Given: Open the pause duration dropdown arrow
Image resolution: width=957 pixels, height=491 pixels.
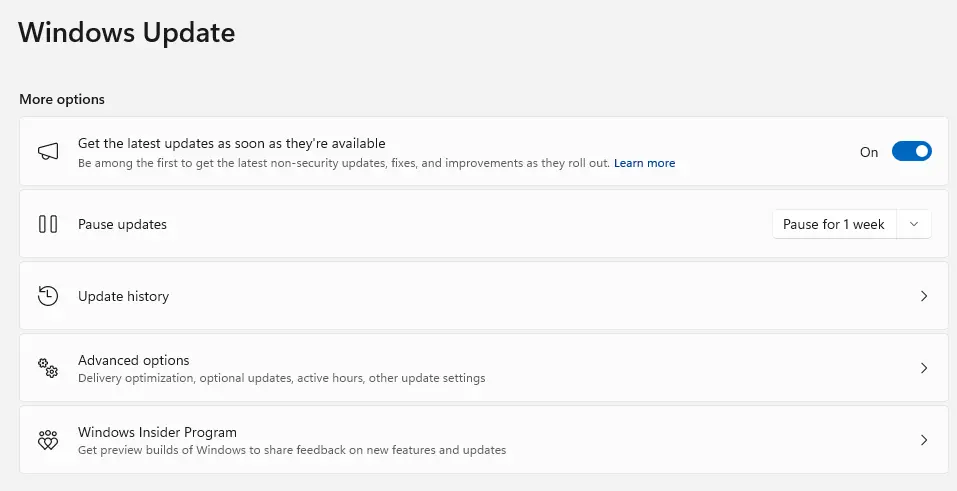Looking at the screenshot, I should click(914, 224).
